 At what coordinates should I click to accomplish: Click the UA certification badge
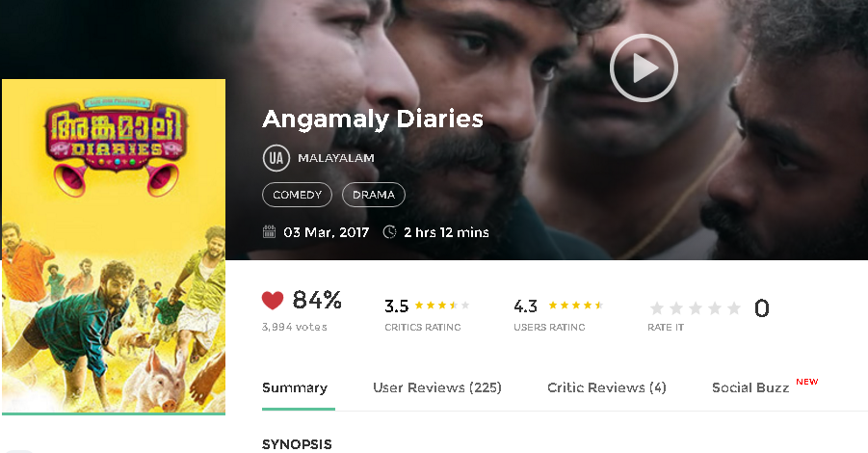276,158
